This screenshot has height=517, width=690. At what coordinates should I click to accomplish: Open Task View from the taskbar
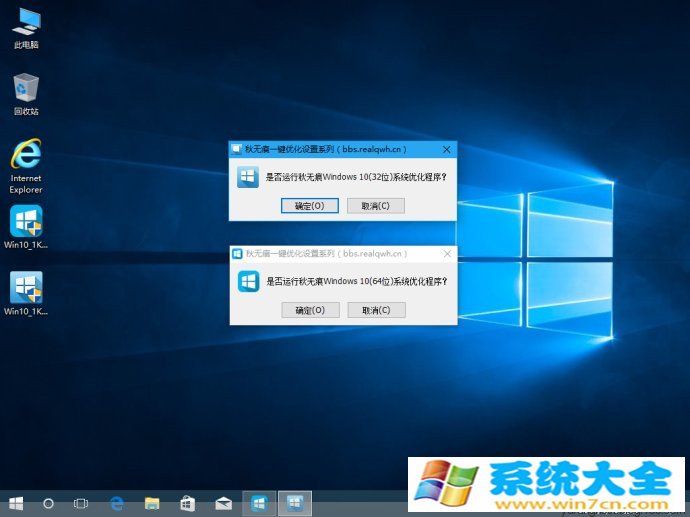pyautogui.click(x=82, y=502)
